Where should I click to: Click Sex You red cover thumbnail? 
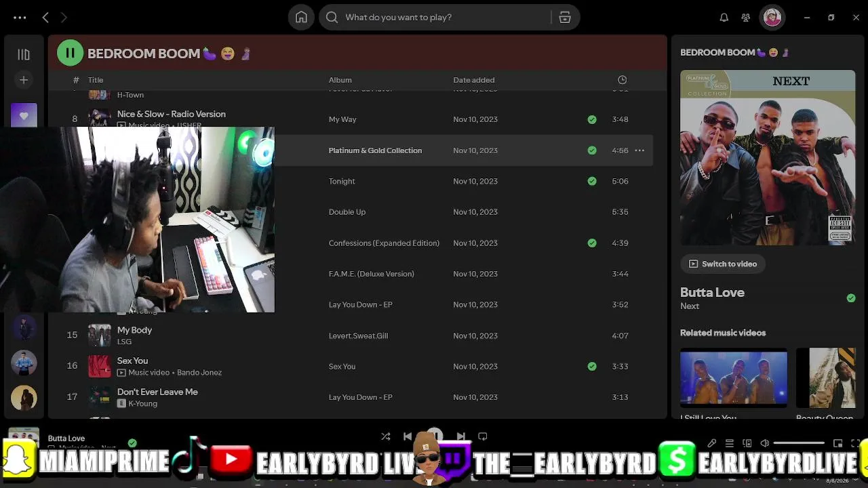pyautogui.click(x=99, y=367)
